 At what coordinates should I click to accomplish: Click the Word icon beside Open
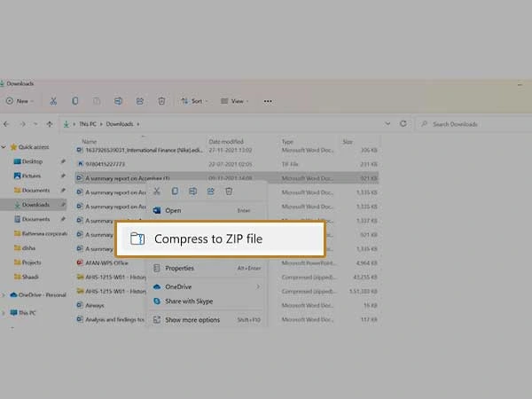(x=157, y=210)
